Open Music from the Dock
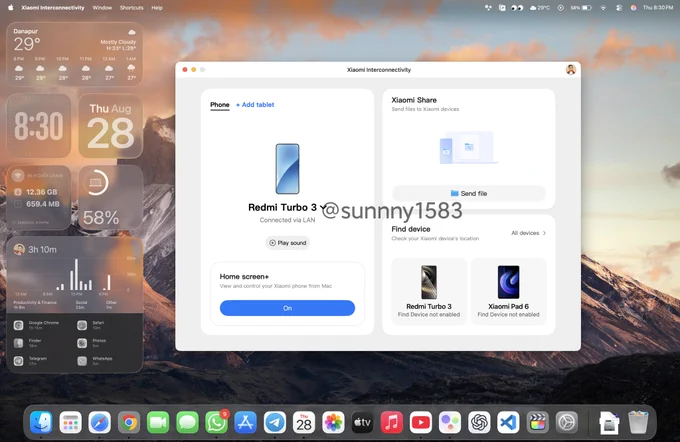 tap(392, 422)
